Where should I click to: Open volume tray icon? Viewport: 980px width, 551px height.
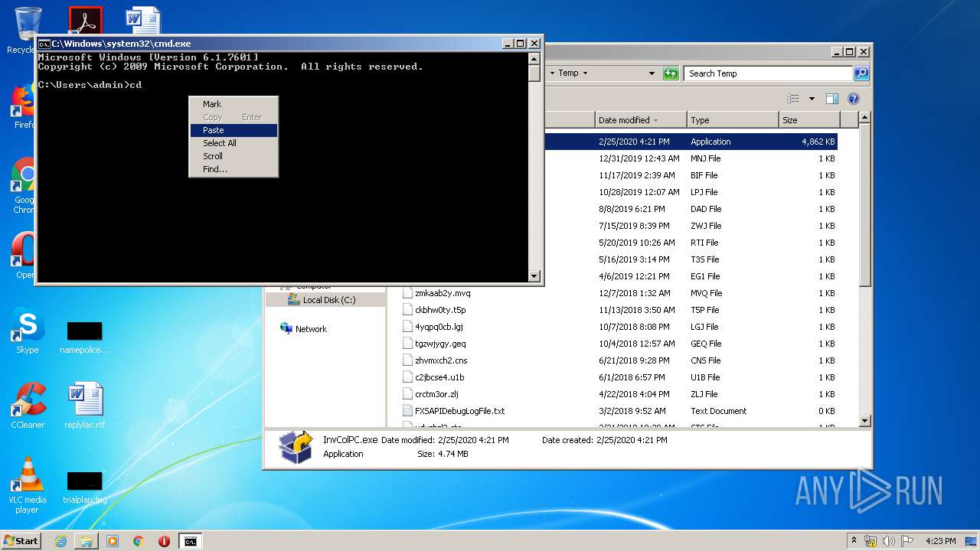pyautogui.click(x=890, y=541)
